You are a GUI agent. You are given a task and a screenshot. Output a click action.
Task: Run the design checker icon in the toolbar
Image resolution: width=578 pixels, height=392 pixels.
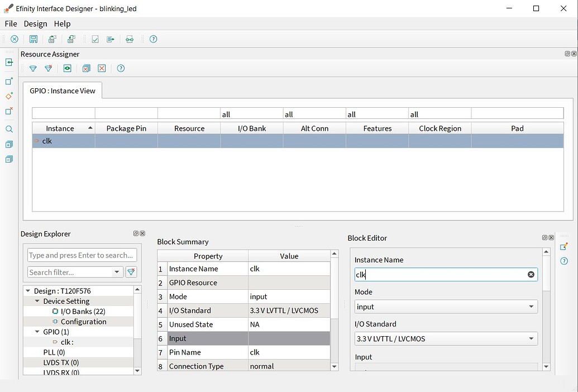(95, 39)
